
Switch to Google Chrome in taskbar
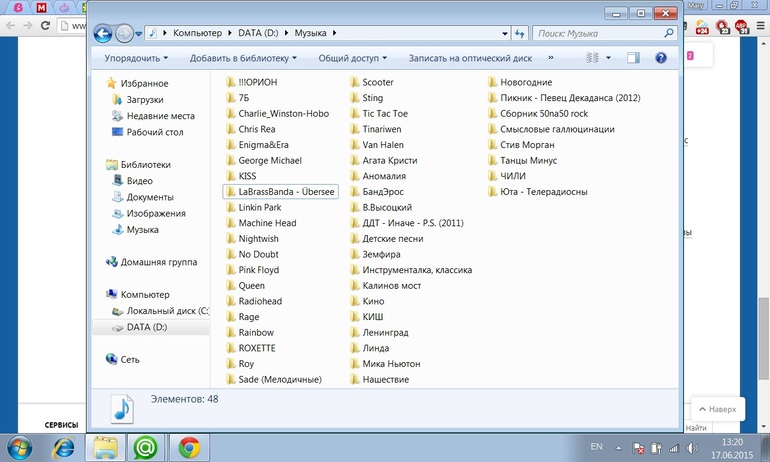point(189,447)
